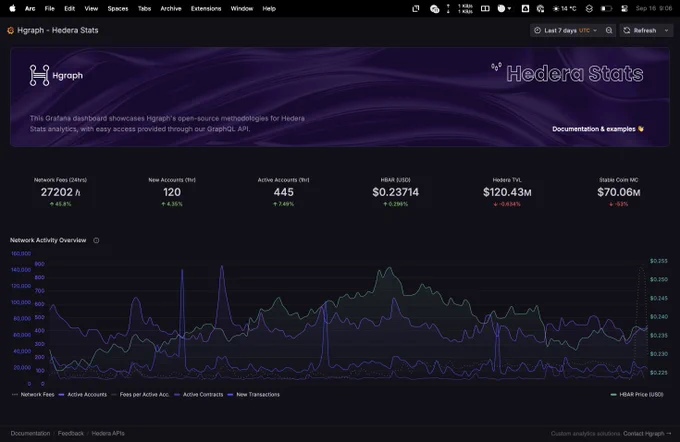Open the footer Documentation link

pos(30,433)
